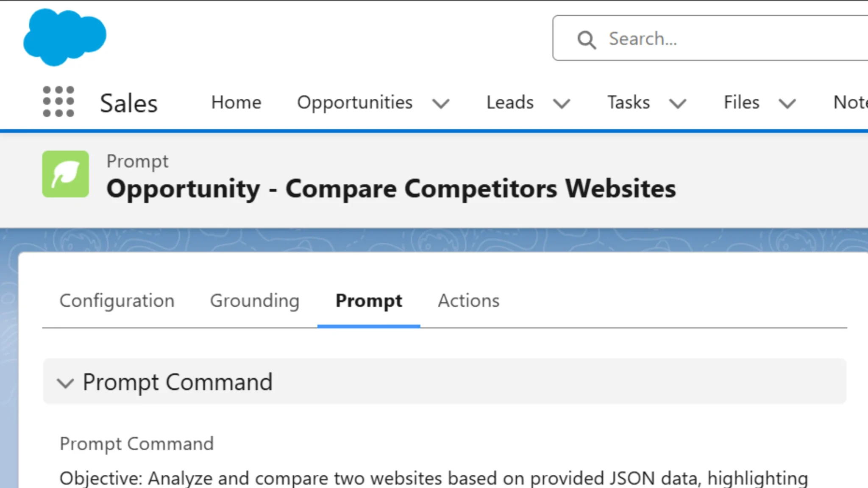Click the magnifying glass search icon
Viewport: 868px width, 488px height.
(x=587, y=40)
